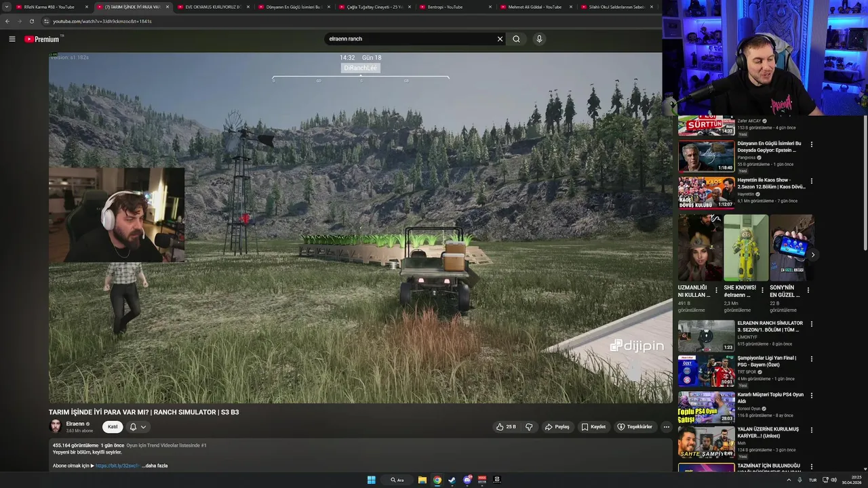This screenshot has height=488, width=868.
Task: Close the 'RReN Karma #88' tab
Action: point(87,7)
